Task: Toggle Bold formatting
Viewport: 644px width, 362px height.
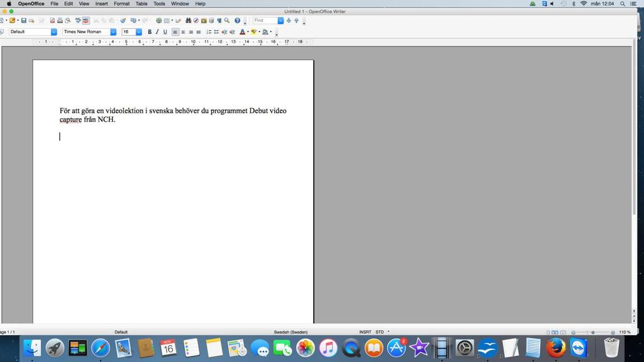Action: (150, 31)
